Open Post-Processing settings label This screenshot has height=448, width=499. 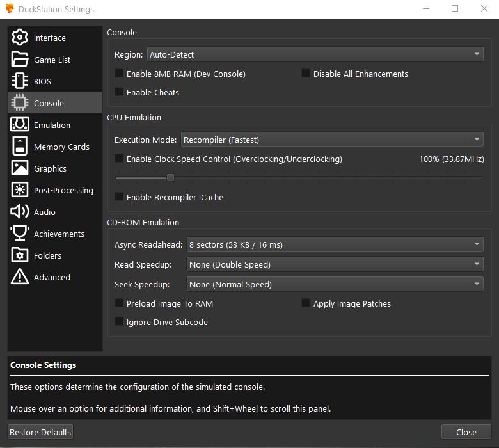(x=63, y=191)
